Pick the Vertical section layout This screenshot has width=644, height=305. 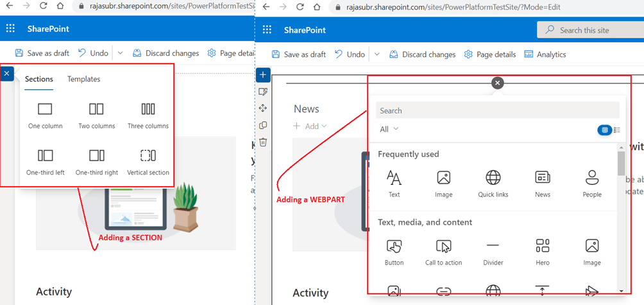[148, 162]
